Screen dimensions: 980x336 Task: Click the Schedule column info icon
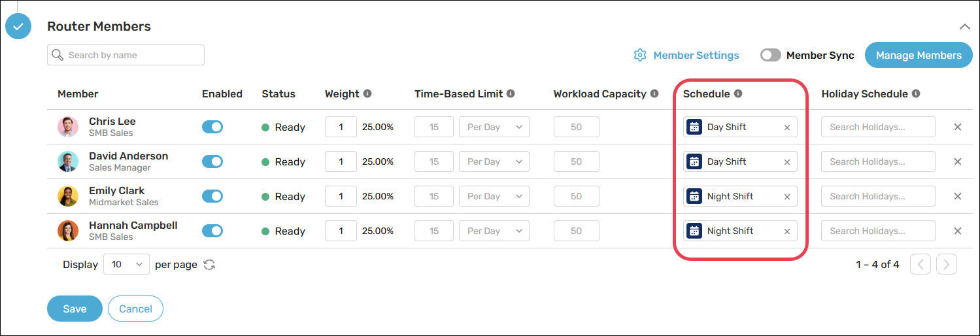[738, 93]
